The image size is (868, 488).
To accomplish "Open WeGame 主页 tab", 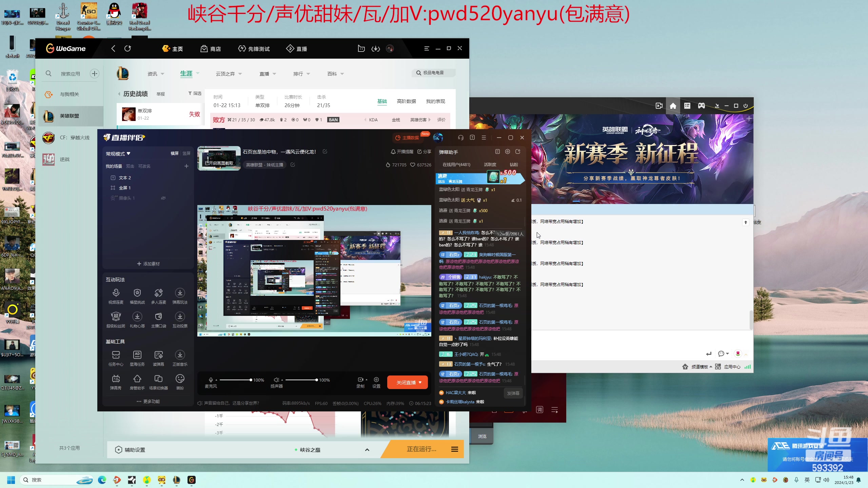I will pos(173,49).
